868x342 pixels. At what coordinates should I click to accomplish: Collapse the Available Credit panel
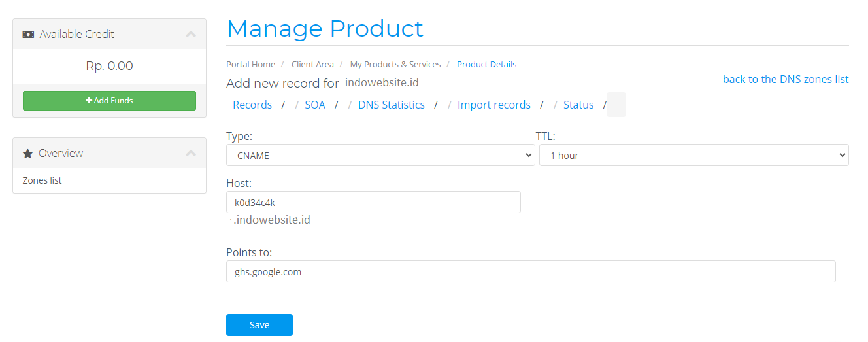[x=191, y=34]
